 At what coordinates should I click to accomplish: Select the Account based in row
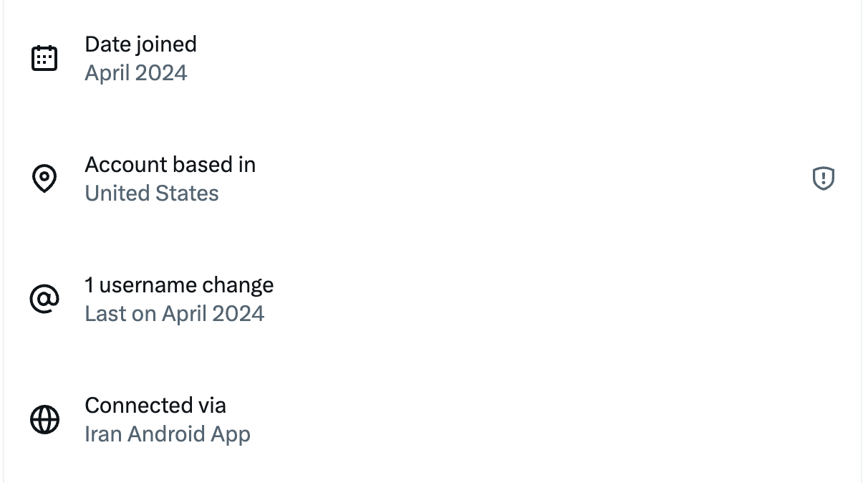430,179
